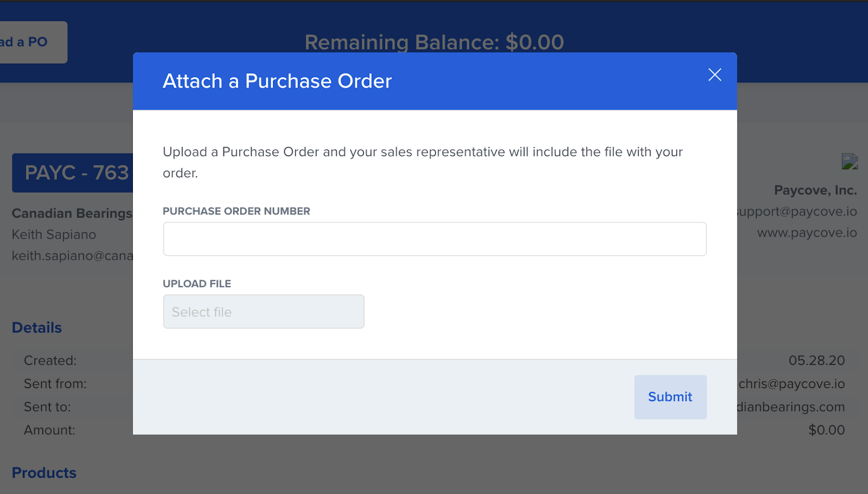Image resolution: width=868 pixels, height=494 pixels.
Task: Click the Paycove, Inc. company name
Action: pos(815,191)
